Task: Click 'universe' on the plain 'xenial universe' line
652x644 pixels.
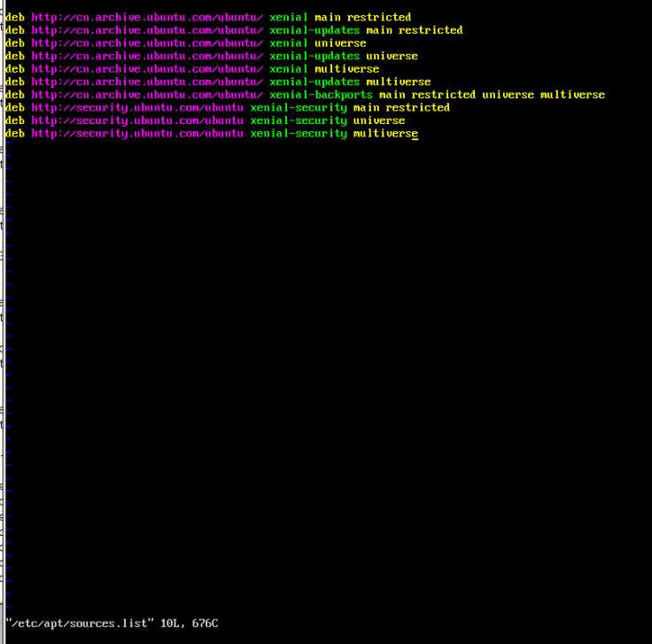Action: (340, 43)
